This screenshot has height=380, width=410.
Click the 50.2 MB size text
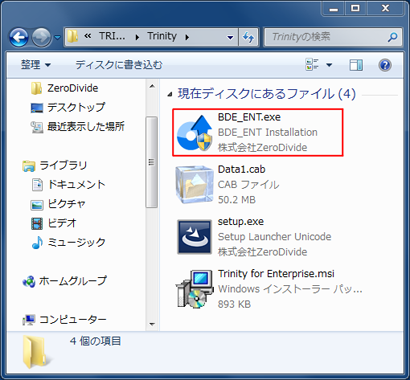coord(236,200)
